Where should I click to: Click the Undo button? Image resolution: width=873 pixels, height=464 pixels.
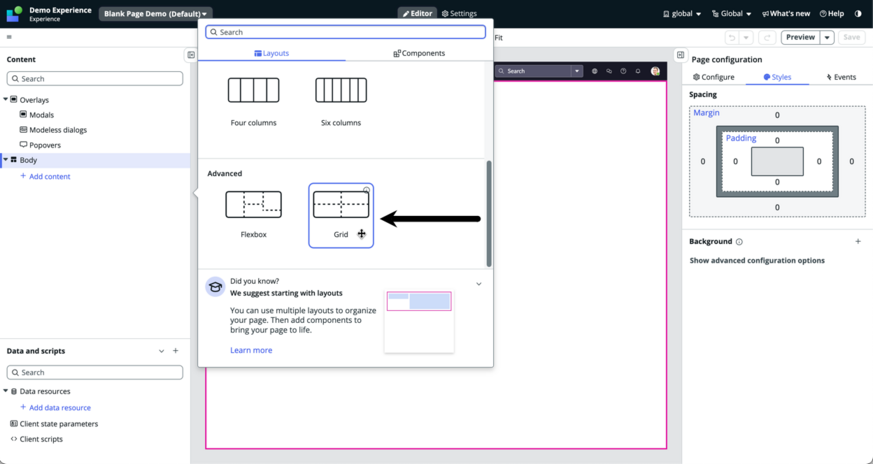732,37
